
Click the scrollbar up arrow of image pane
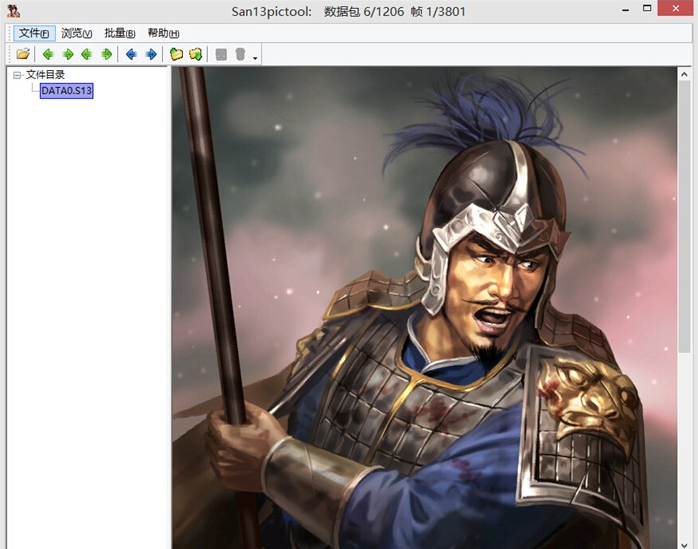pyautogui.click(x=684, y=74)
